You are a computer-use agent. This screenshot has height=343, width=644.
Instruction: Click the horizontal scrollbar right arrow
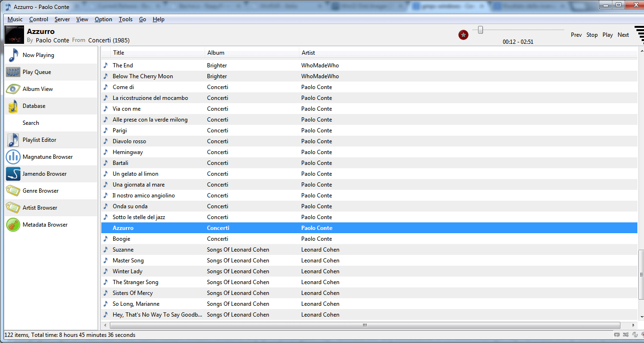coord(634,326)
